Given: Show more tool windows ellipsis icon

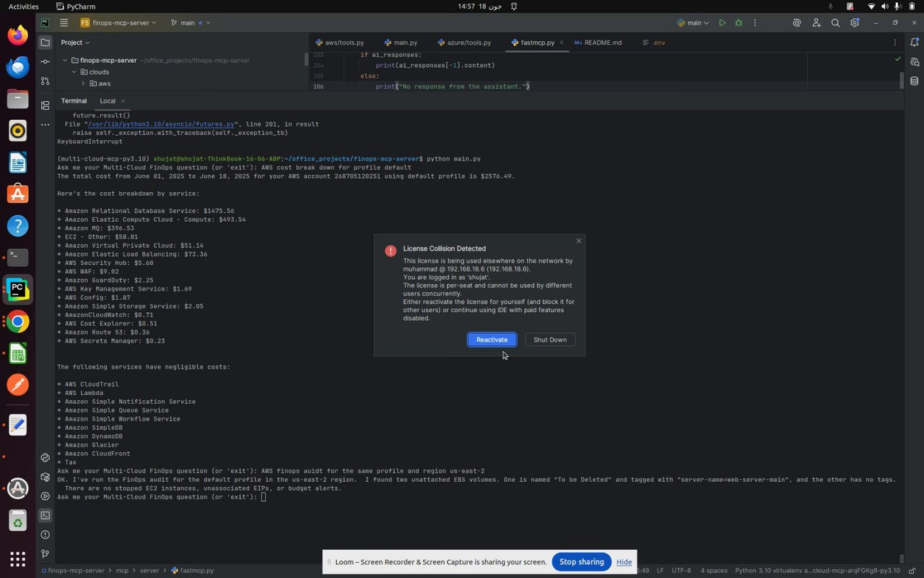Looking at the screenshot, I should (45, 124).
